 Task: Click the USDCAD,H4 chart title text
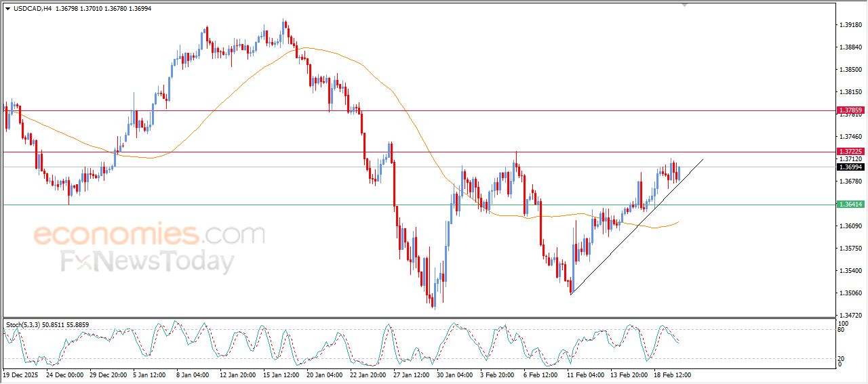[32, 8]
